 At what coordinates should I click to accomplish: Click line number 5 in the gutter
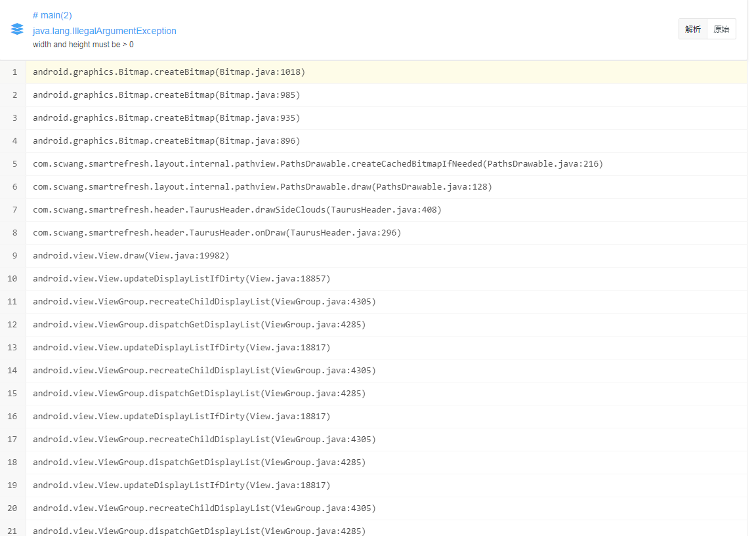(14, 164)
